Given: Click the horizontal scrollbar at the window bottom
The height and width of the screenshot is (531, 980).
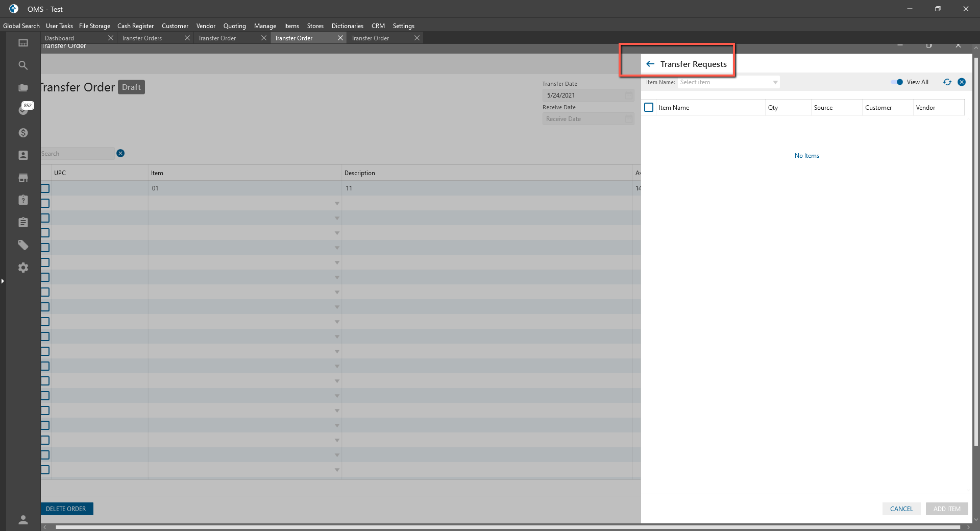Looking at the screenshot, I should point(508,527).
